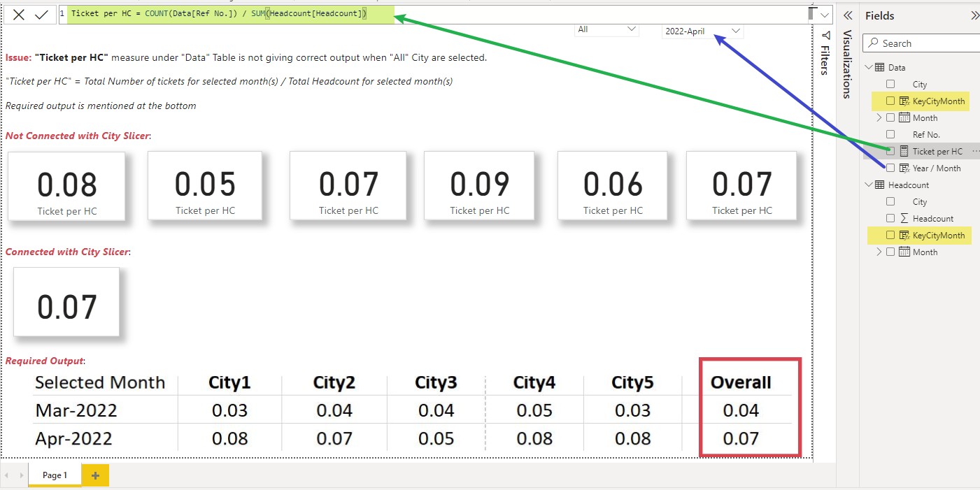The image size is (980, 490).
Task: Check the Ref No. field
Action: pos(890,134)
